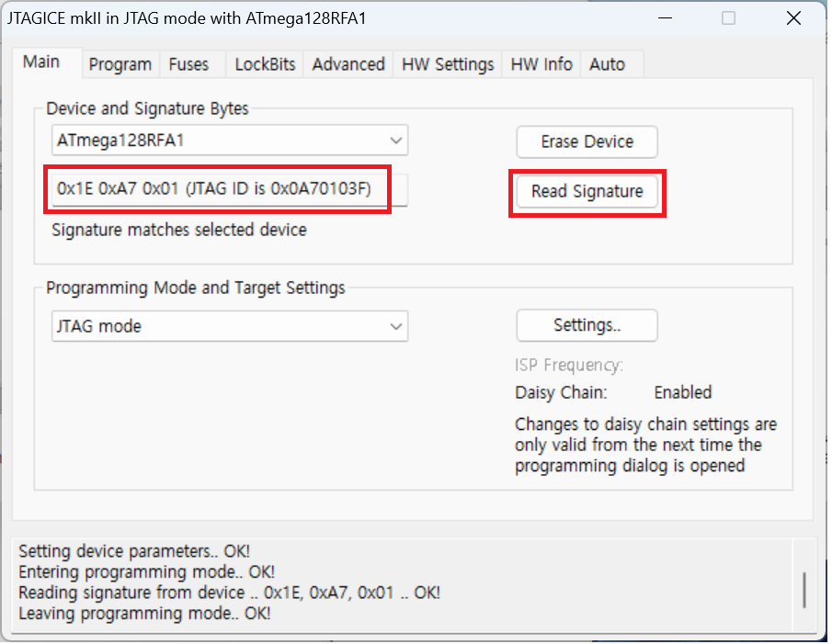
Task: Click the 'Daisy Chain:' label
Action: 562,393
